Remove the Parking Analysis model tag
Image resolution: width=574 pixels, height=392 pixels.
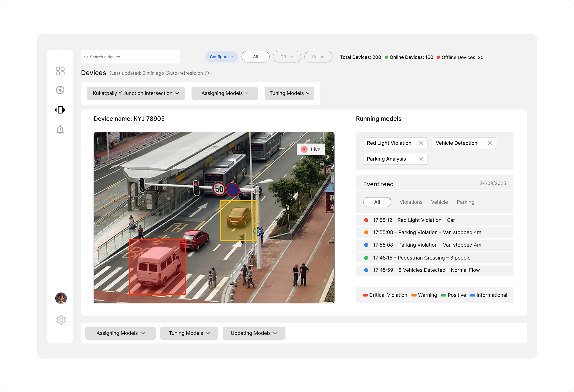[x=421, y=159]
